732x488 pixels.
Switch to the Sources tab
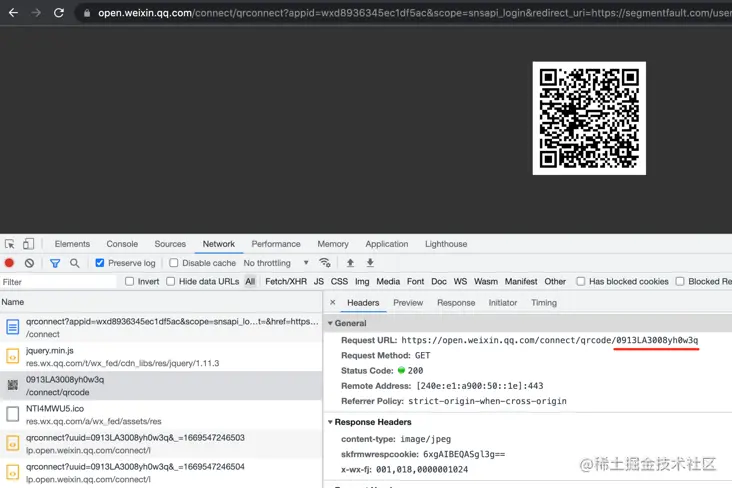coord(170,244)
